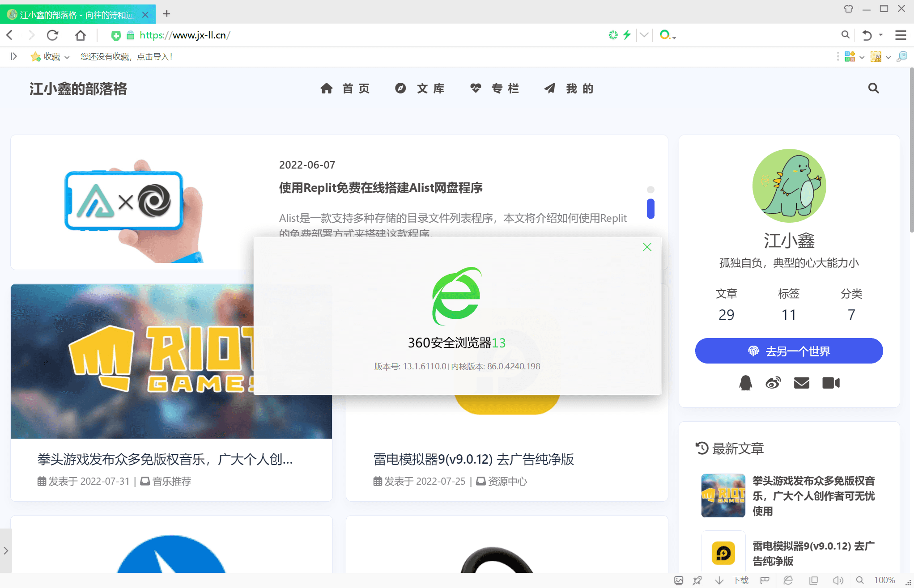This screenshot has height=588, width=914.
Task: Toggle the mute speaker icon in status bar
Action: (x=837, y=580)
